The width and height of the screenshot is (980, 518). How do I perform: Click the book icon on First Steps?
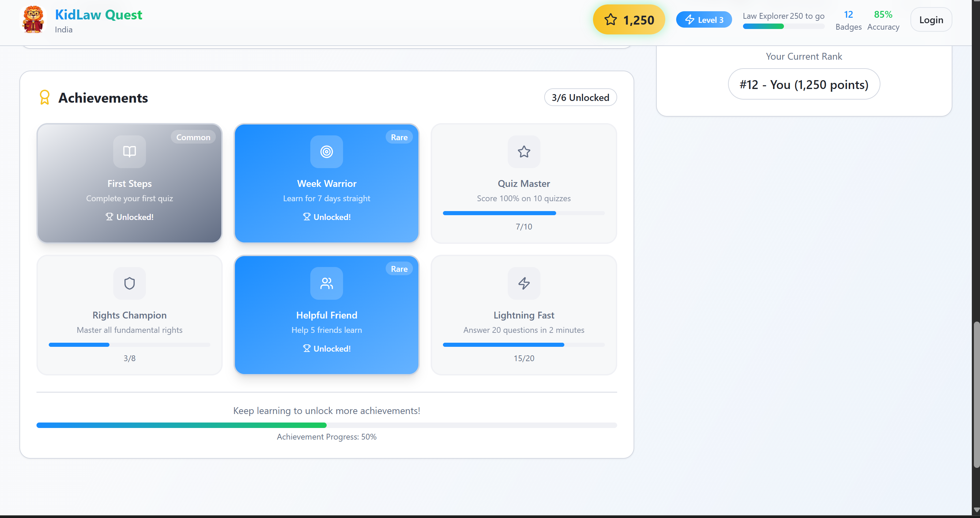click(x=129, y=151)
